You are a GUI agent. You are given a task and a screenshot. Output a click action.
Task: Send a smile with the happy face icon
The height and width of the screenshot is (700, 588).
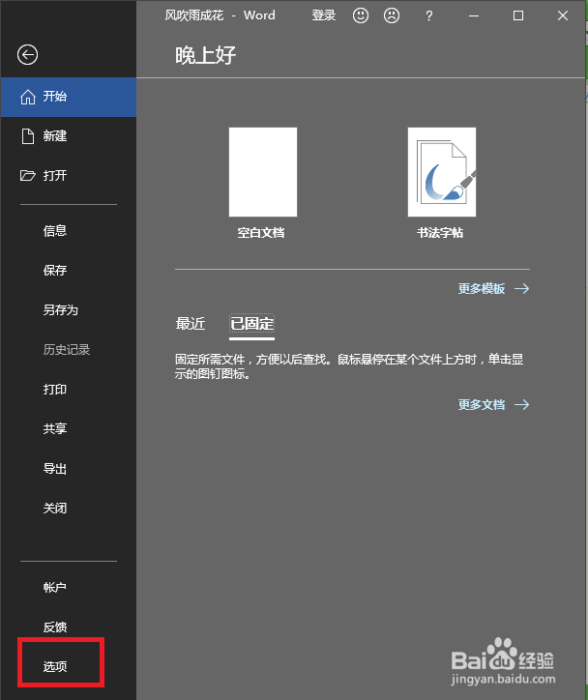[361, 15]
